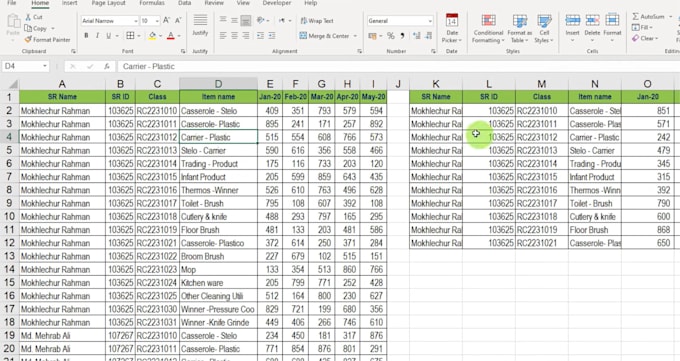Screen dimensions: 680x361
Task: Switch to the Review tab
Action: click(x=214, y=3)
